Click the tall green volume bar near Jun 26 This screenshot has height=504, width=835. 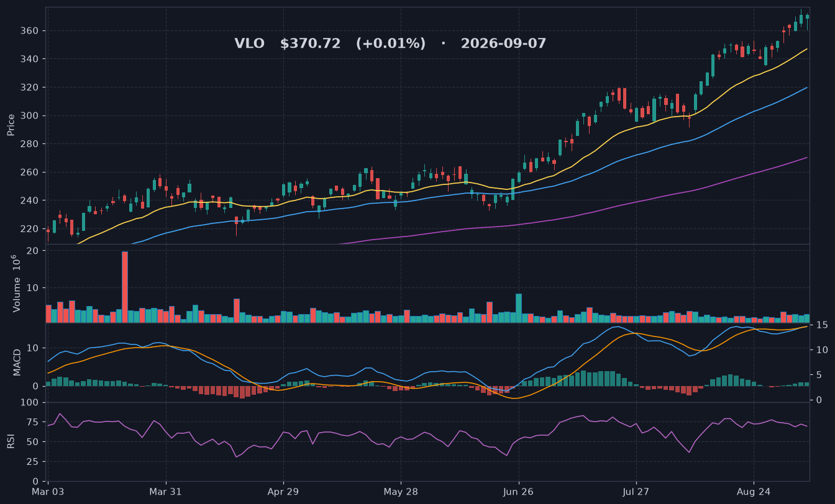pos(519,308)
